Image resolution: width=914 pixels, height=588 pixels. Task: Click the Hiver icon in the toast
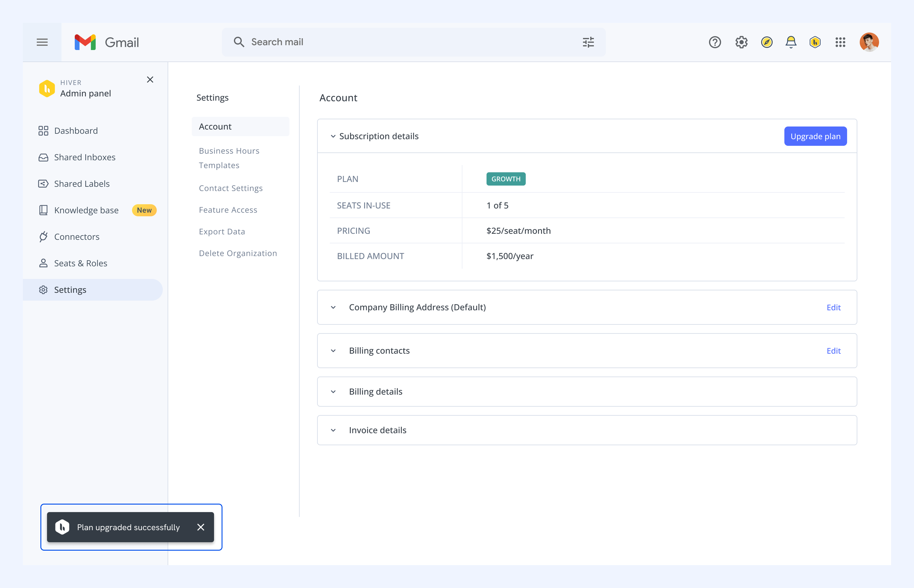(x=62, y=527)
